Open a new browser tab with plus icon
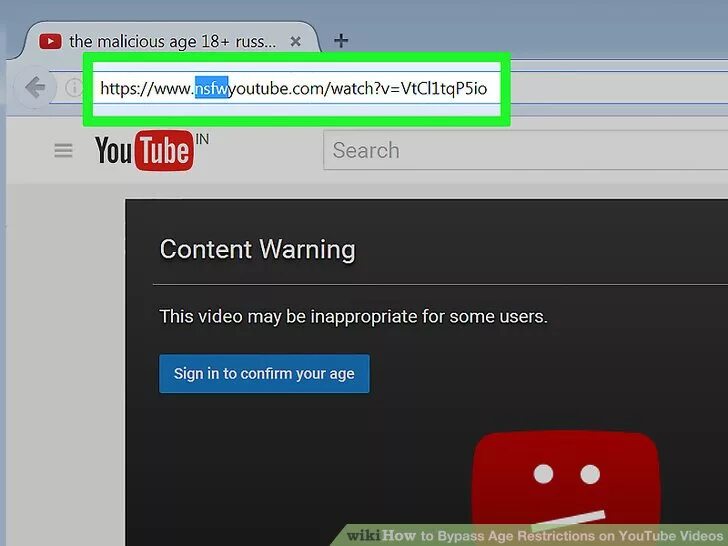728x546 pixels. coord(341,41)
